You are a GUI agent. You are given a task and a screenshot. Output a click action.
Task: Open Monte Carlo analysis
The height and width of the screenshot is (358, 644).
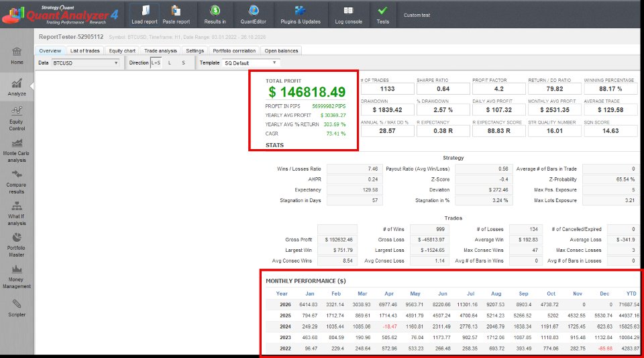click(17, 150)
